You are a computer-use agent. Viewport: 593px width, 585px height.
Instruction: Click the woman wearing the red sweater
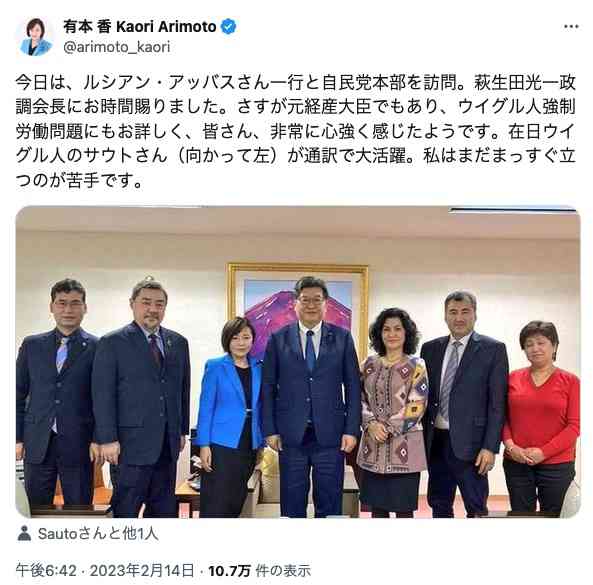pos(541,418)
